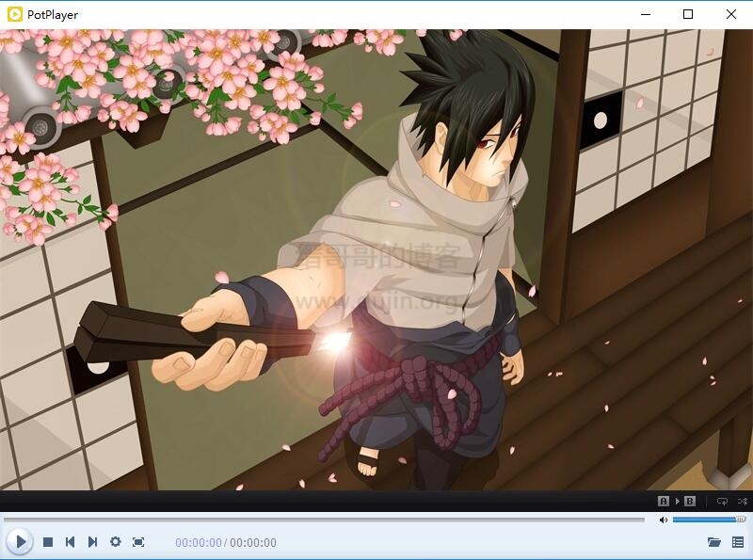This screenshot has width=753, height=560.
Task: Click the elapsed time 00:00:00 display
Action: pos(199,543)
